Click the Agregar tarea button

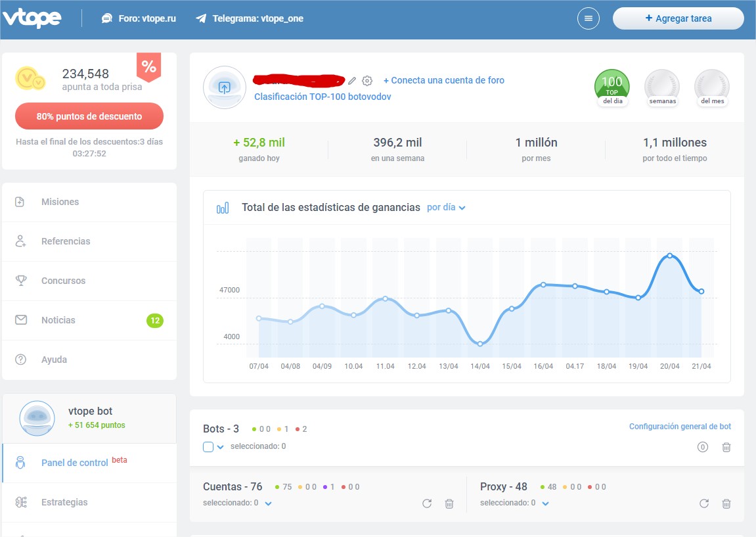pos(678,18)
